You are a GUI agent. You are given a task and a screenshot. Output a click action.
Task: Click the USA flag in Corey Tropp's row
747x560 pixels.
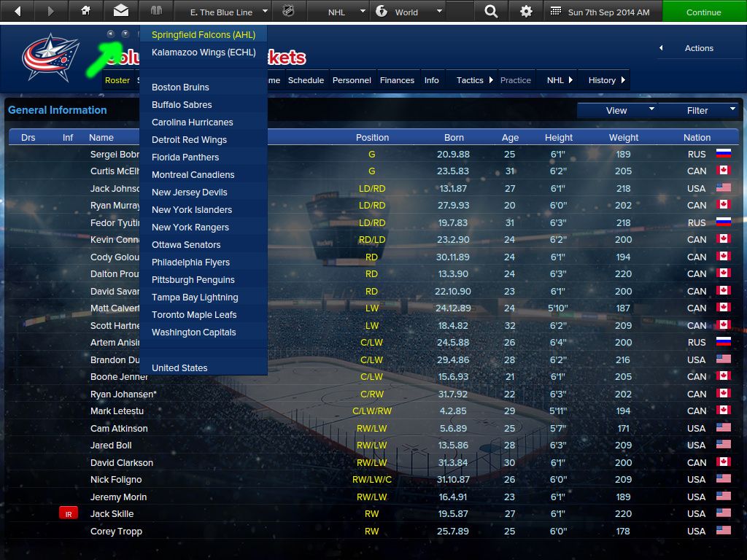723,530
